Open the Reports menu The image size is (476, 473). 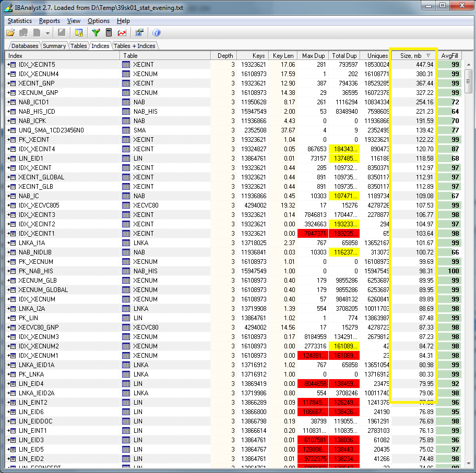[x=50, y=21]
